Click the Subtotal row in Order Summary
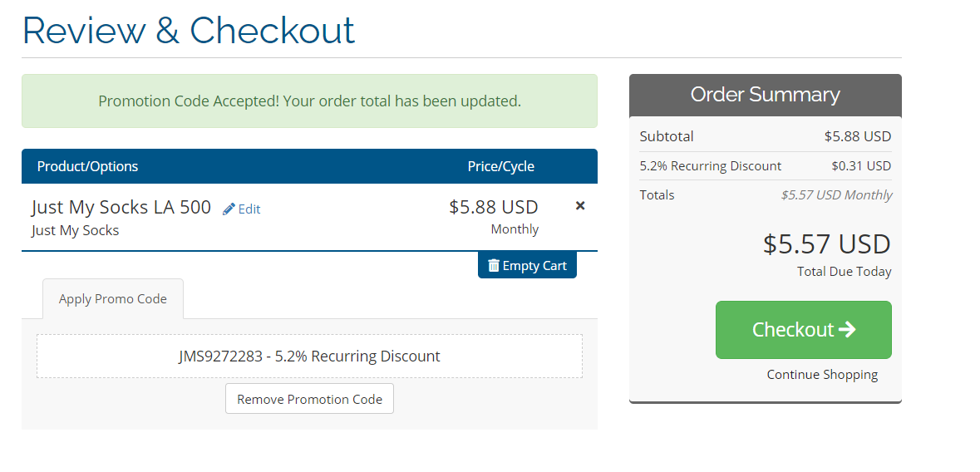Image resolution: width=980 pixels, height=472 pixels. tap(765, 136)
